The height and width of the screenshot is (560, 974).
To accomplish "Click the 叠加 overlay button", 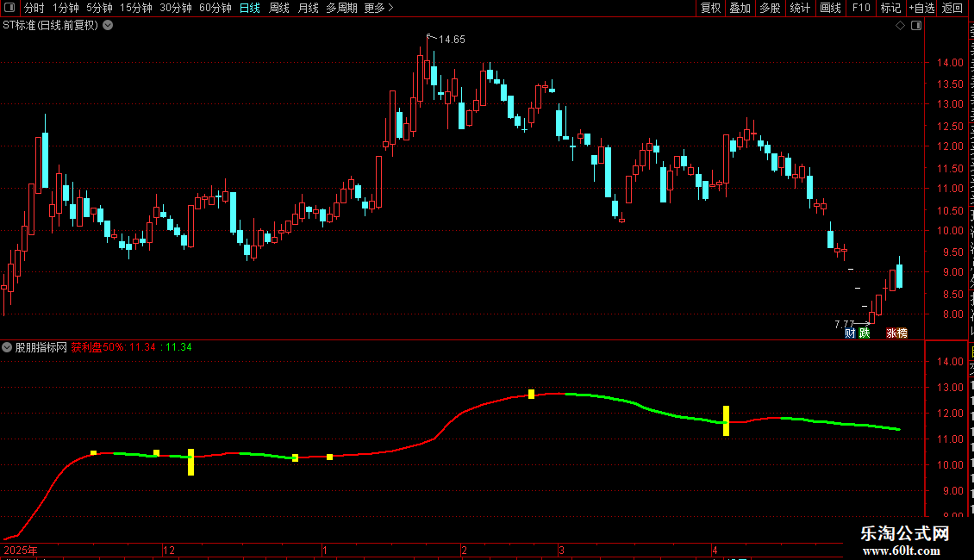I will (740, 8).
